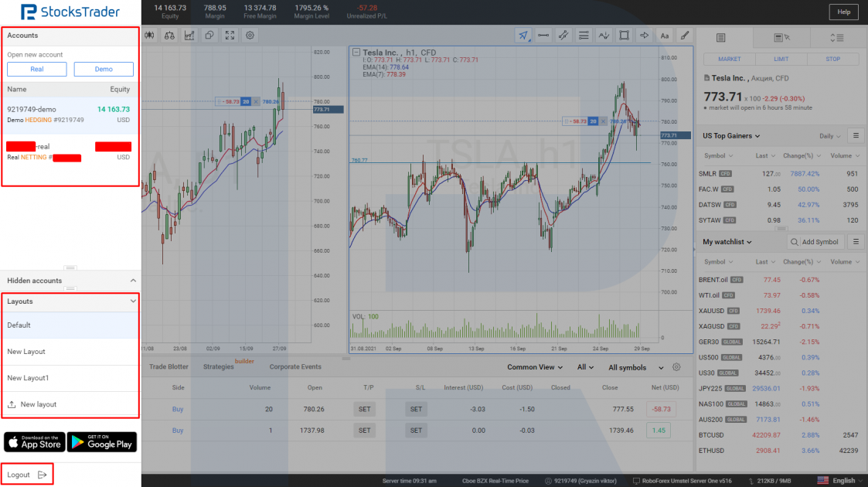Screen dimensions: 868x487
Task: Change language from English
Action: point(839,480)
